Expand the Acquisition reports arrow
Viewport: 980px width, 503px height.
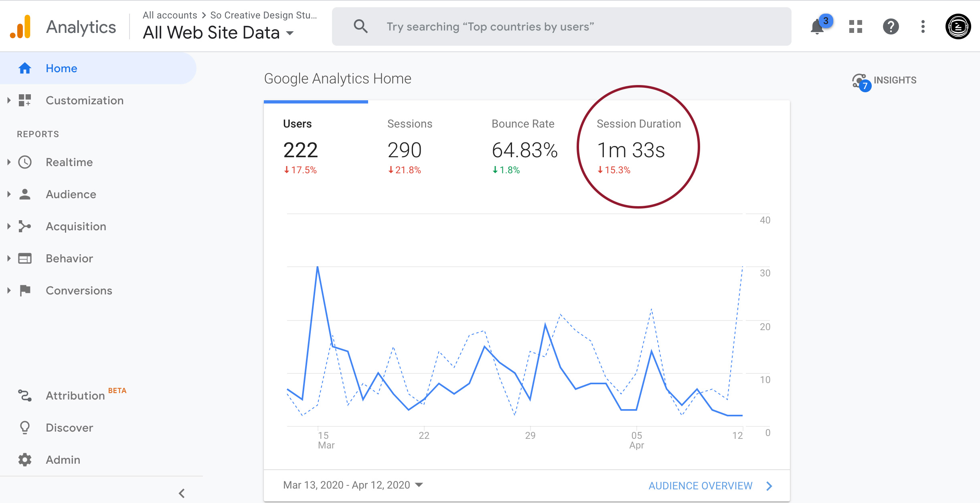pos(9,226)
